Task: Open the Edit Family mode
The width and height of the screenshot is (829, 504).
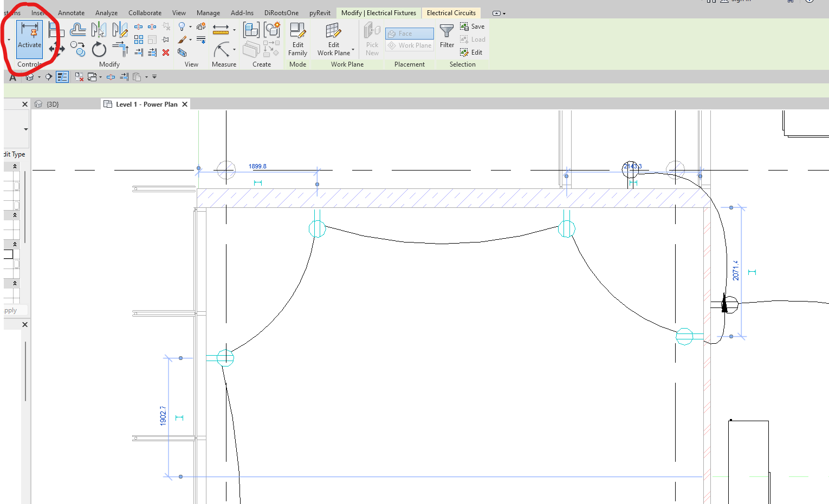Action: [297, 40]
